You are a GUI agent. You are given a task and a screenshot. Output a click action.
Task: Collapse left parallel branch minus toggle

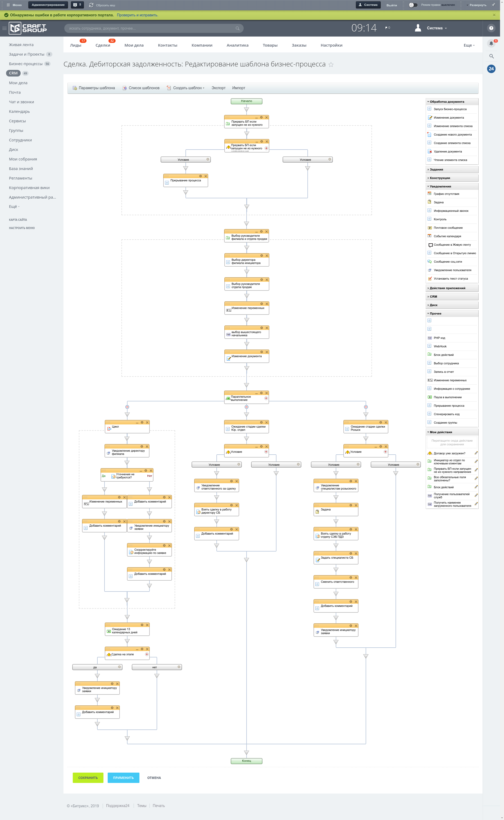[x=127, y=407]
